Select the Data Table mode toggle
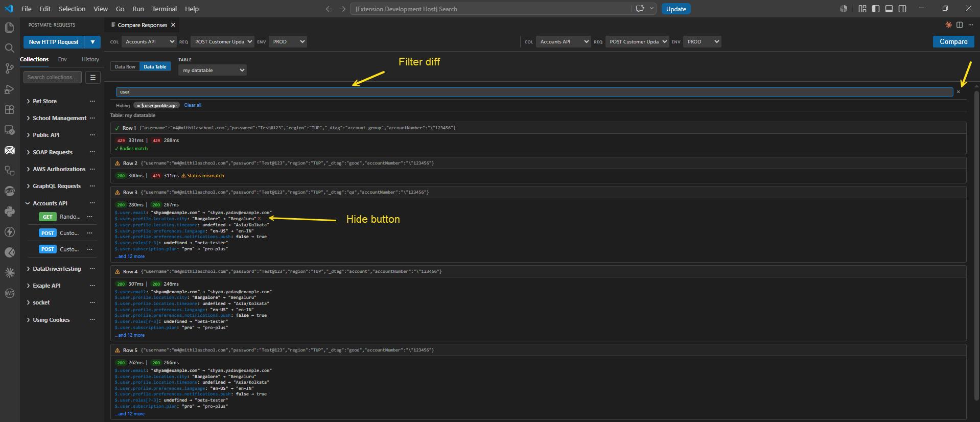This screenshot has width=980, height=422. pos(155,67)
